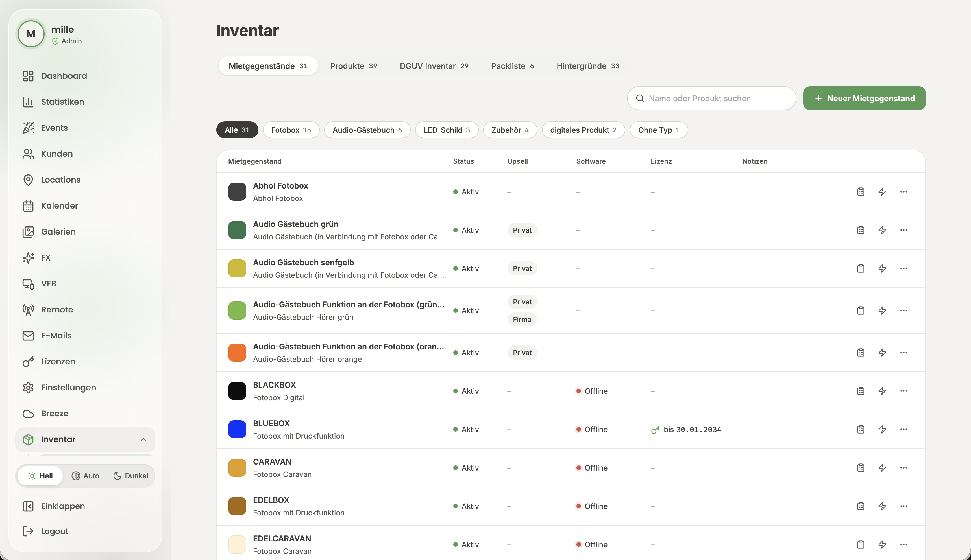Switch to the DGUV Inventar tab
971x560 pixels.
434,66
